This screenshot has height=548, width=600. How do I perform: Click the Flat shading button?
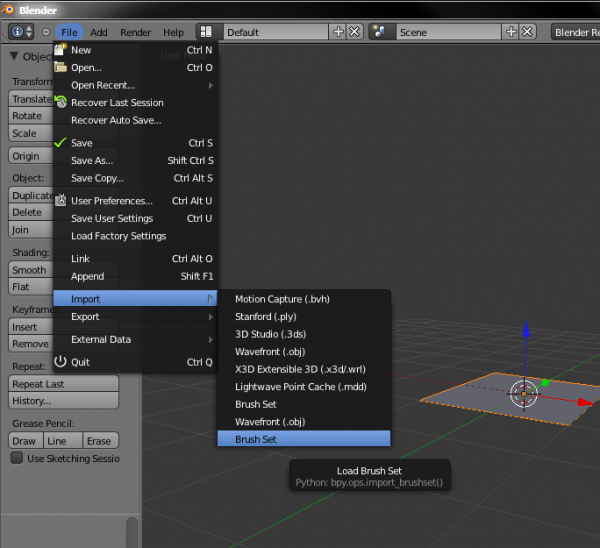pyautogui.click(x=31, y=287)
